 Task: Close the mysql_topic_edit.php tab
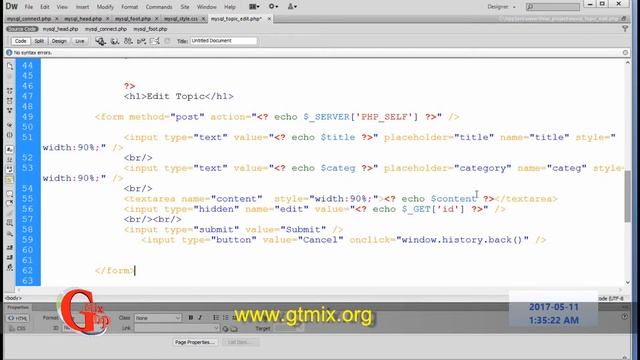tap(269, 19)
